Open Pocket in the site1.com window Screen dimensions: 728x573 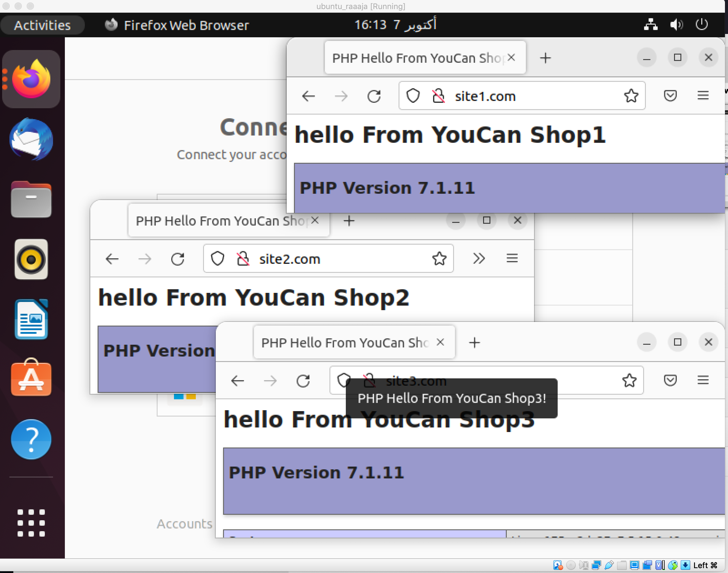(x=670, y=96)
